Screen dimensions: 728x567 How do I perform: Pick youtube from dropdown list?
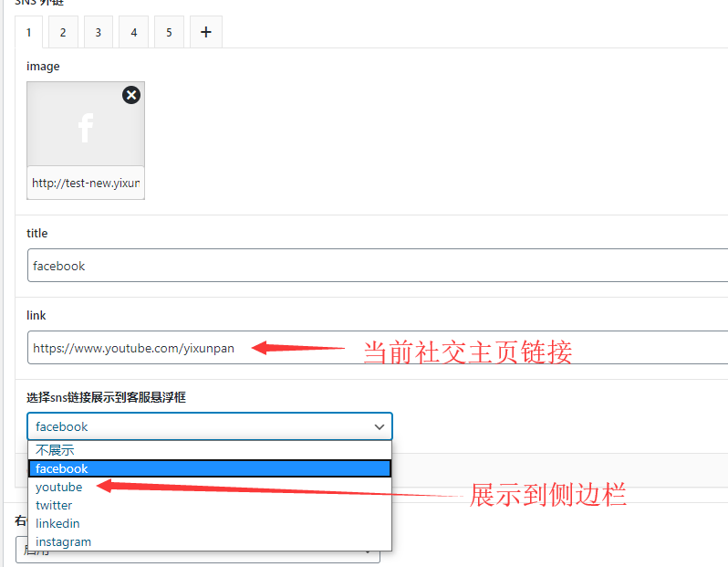click(210, 487)
